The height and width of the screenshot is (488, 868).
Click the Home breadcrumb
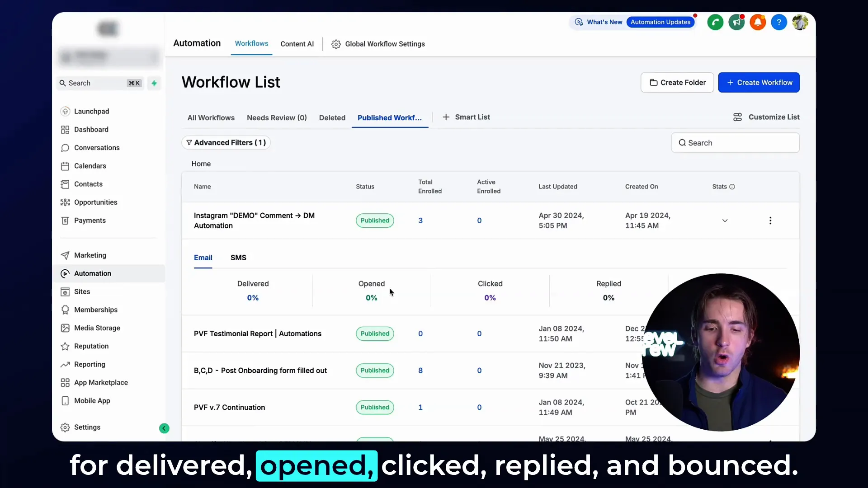coord(201,164)
